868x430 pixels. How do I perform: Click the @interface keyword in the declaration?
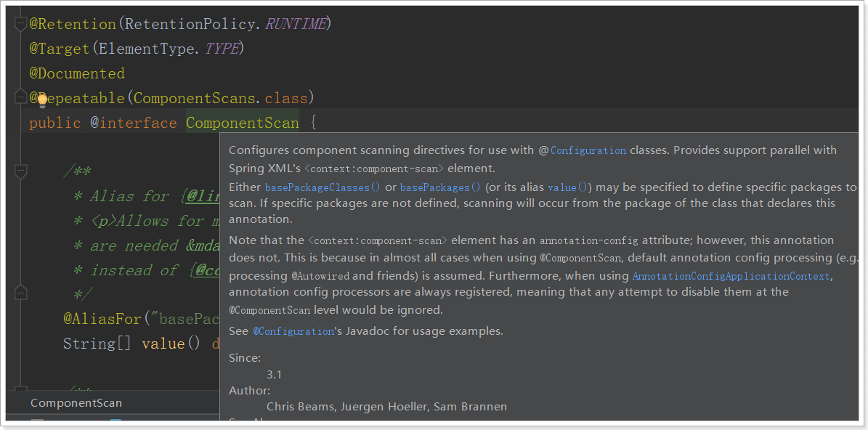(x=134, y=123)
